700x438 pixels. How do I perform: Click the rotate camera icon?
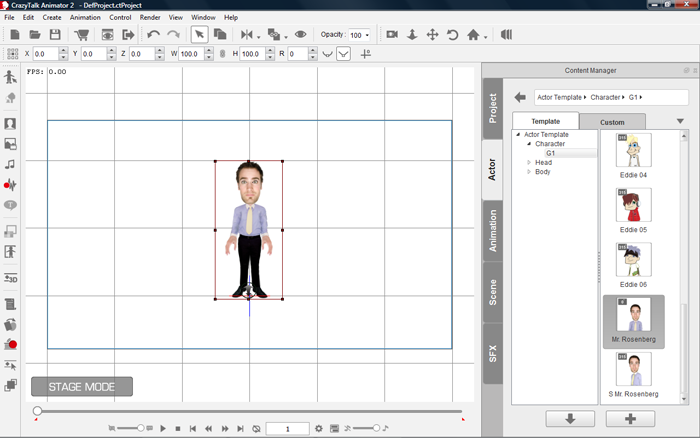click(x=452, y=34)
